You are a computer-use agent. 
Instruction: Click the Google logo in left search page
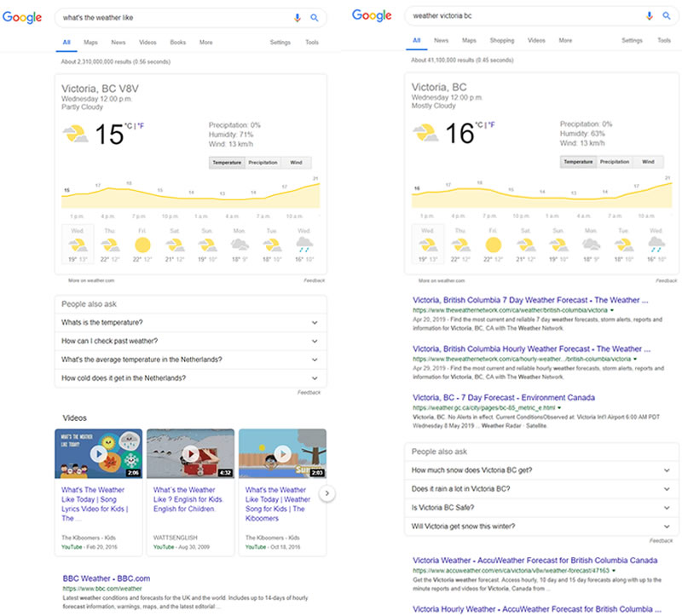coord(22,17)
